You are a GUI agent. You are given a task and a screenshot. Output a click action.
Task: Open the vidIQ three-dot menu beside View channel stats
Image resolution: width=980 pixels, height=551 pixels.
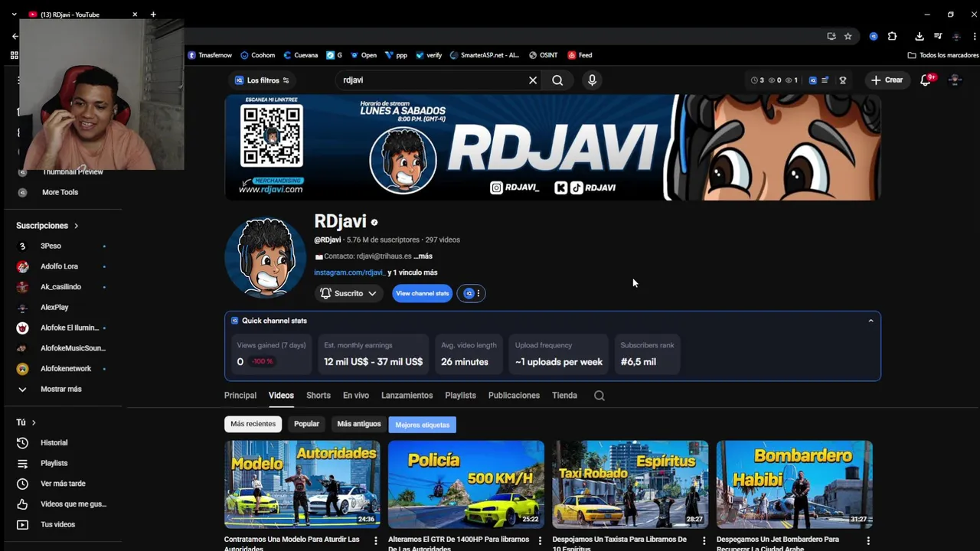point(479,293)
